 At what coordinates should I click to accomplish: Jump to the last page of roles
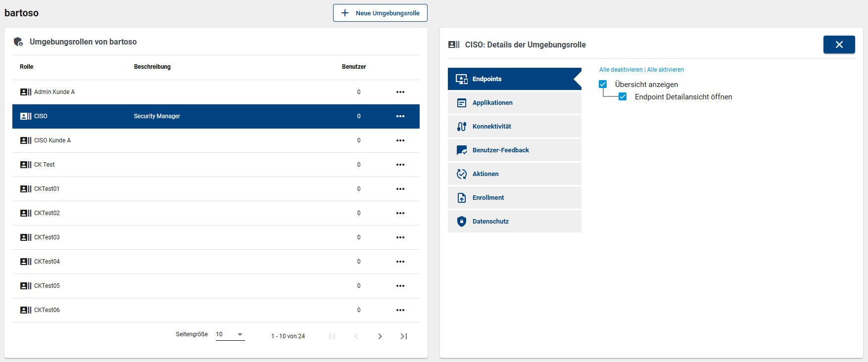click(403, 336)
